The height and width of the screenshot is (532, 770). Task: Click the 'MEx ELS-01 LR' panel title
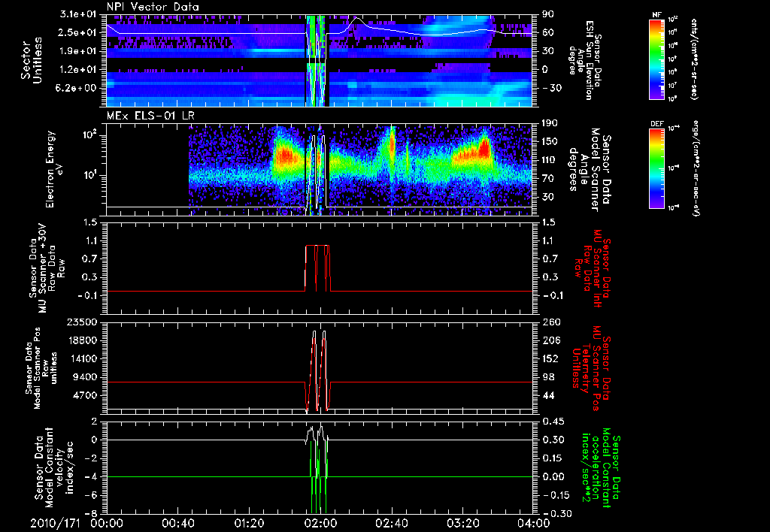pyautogui.click(x=150, y=116)
